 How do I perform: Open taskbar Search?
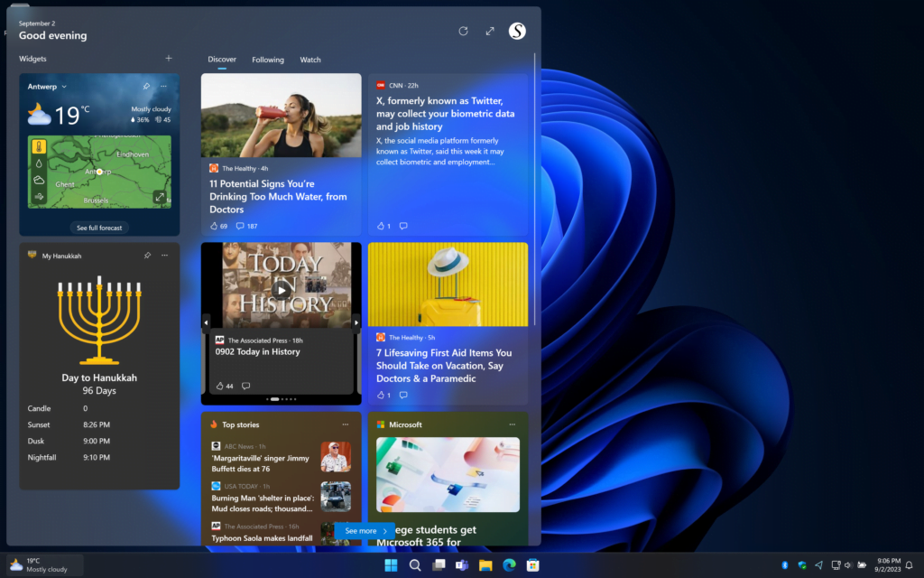pos(415,565)
